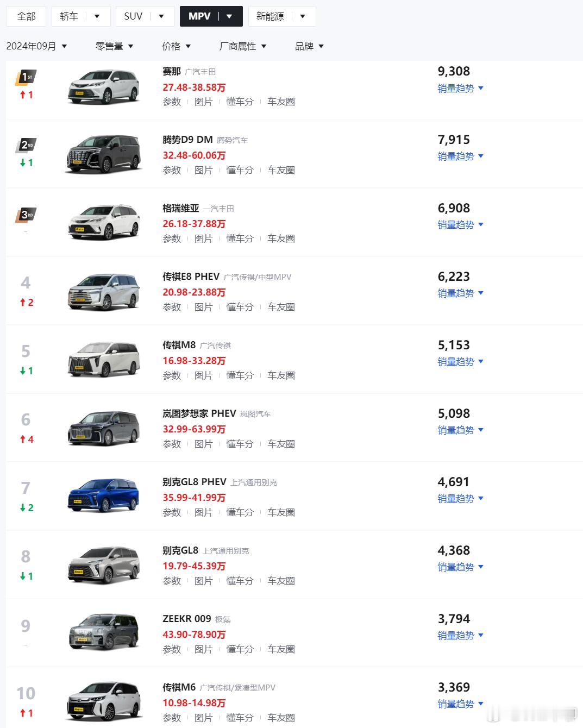
Task: Select the SUV category tab
Action: point(145,16)
